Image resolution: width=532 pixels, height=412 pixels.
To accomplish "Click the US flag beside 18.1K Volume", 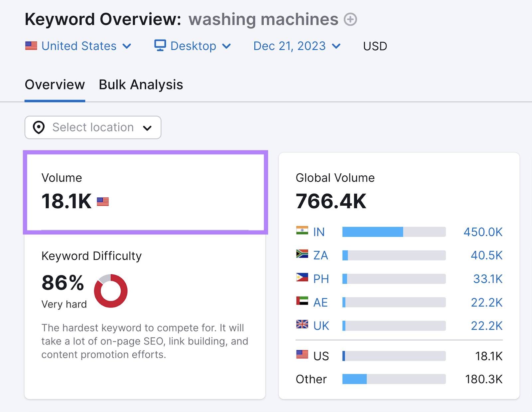I will [x=102, y=201].
